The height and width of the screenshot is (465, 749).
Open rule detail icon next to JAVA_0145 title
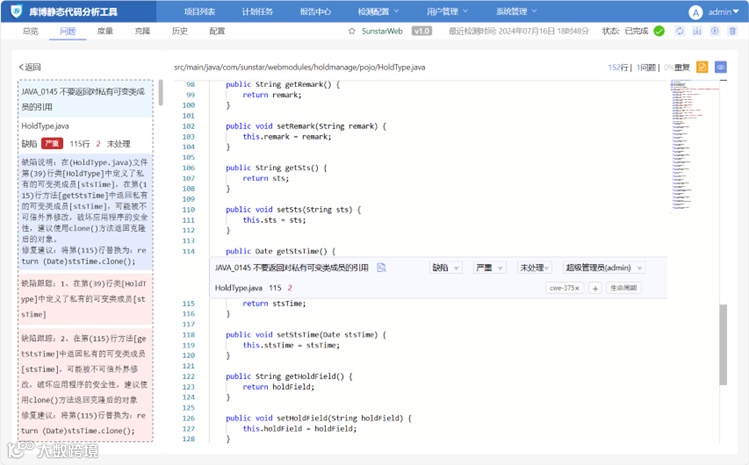pos(381,268)
